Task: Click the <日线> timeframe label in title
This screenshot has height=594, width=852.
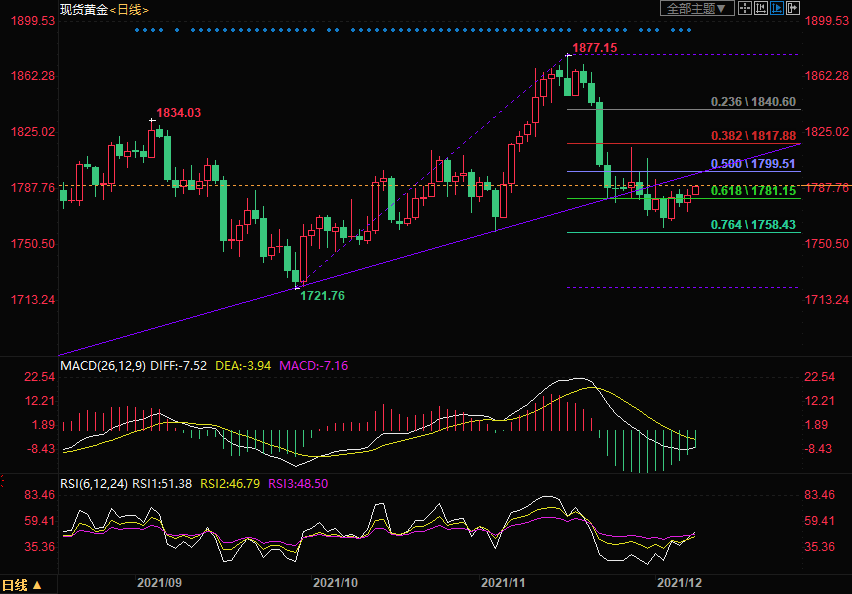Action: [x=126, y=9]
